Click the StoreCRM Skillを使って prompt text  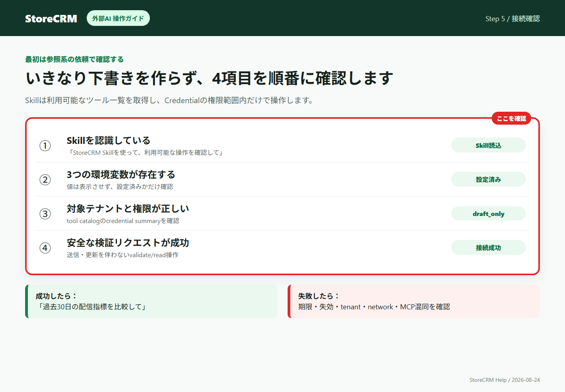(x=145, y=152)
